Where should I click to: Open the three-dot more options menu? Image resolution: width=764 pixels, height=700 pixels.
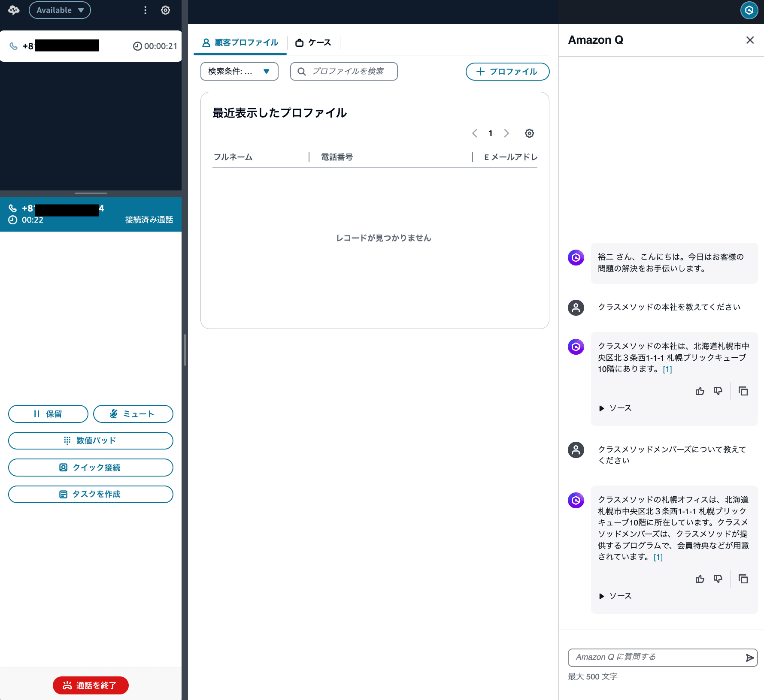click(x=146, y=10)
